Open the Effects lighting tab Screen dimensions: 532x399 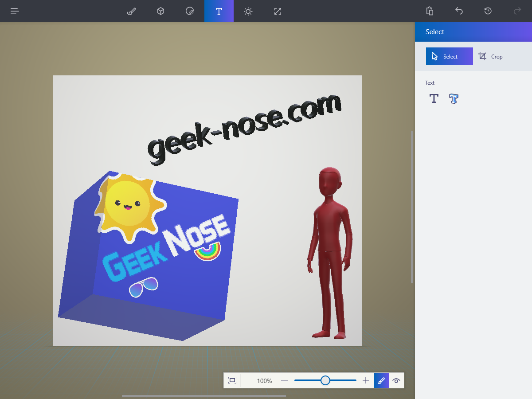pyautogui.click(x=248, y=11)
